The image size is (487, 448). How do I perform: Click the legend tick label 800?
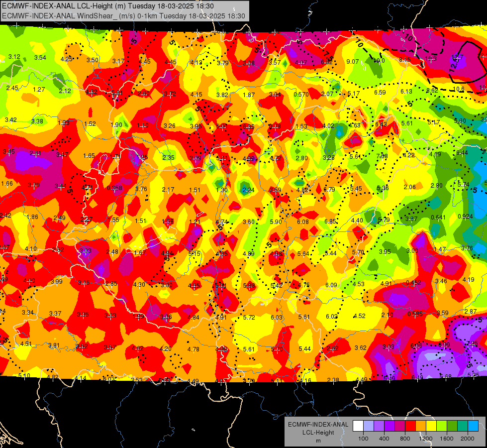coord(405,439)
